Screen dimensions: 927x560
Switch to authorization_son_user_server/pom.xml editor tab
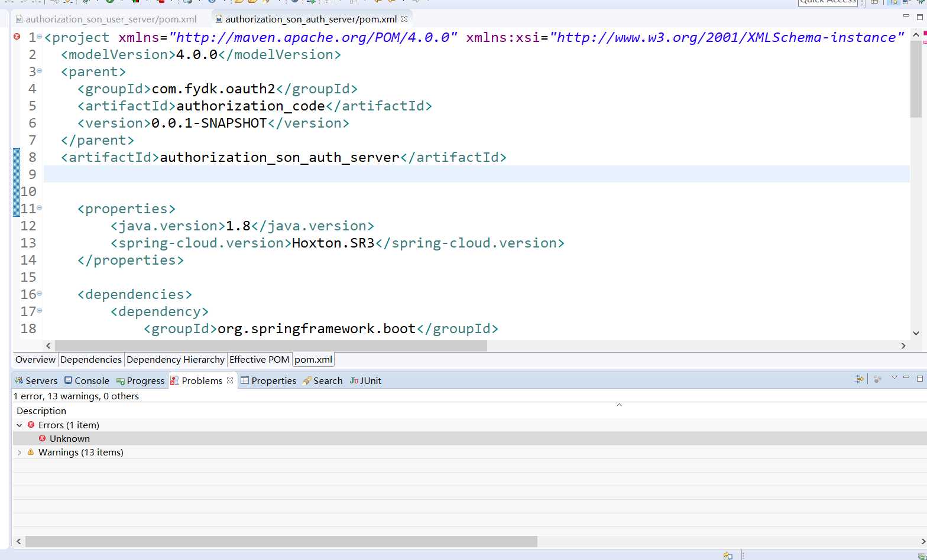[106, 19]
